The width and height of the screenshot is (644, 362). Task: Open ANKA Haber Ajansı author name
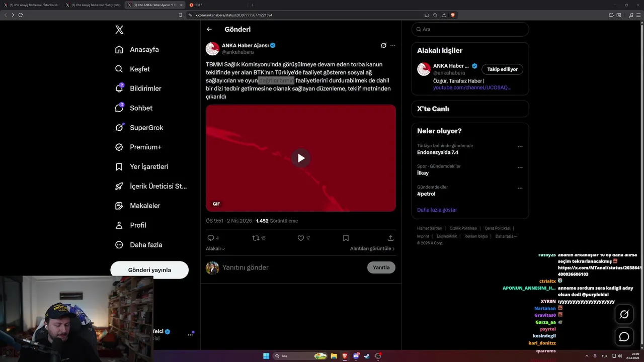coord(246,45)
